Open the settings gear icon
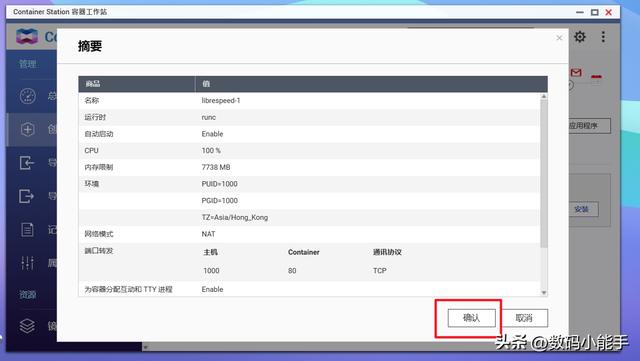This screenshot has width=640, height=361. 580,37
